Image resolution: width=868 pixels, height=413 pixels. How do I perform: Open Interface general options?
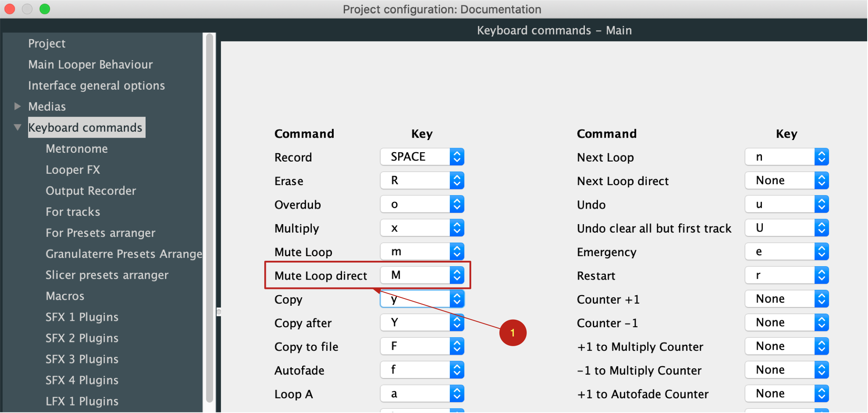click(96, 85)
